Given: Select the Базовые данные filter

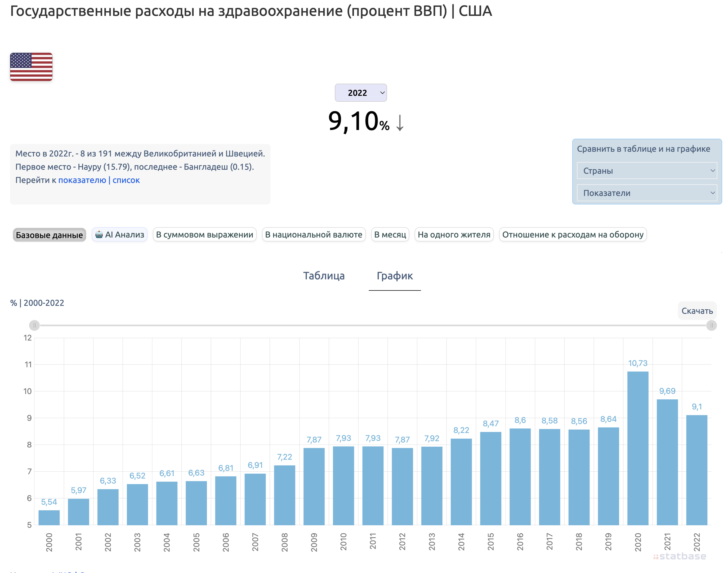Looking at the screenshot, I should click(49, 235).
